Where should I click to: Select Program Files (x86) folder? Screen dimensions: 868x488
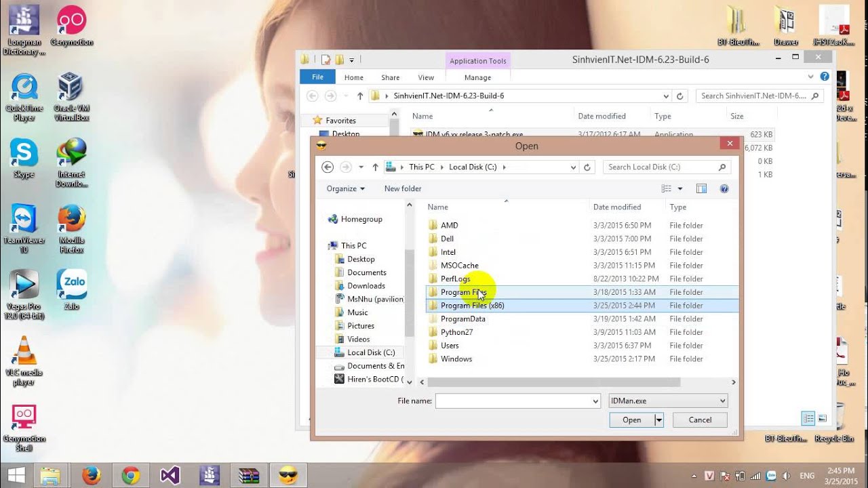[582, 306]
